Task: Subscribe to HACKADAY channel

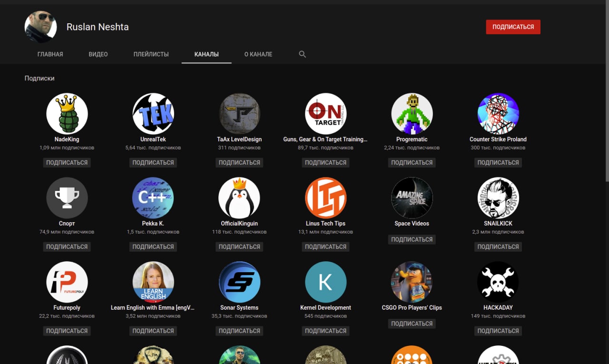Action: click(x=498, y=331)
